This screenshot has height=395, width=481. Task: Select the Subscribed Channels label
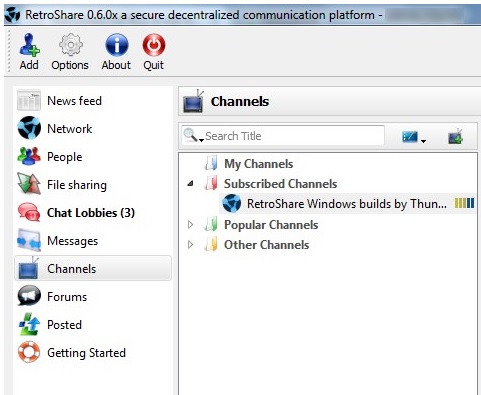coord(280,184)
